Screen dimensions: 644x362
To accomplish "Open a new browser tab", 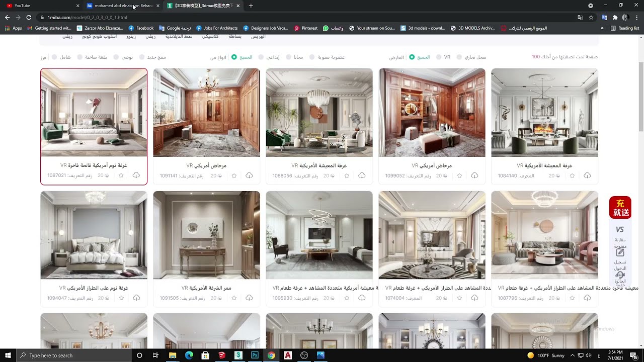I will [251, 6].
